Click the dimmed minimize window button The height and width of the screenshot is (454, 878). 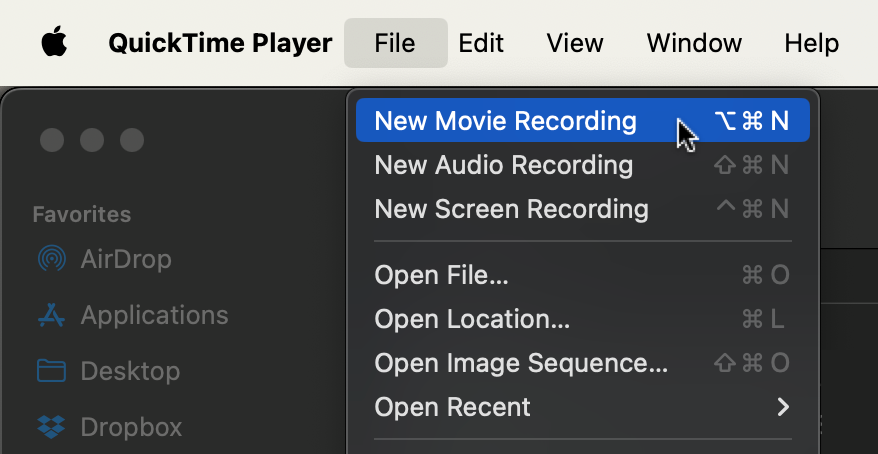(x=92, y=139)
